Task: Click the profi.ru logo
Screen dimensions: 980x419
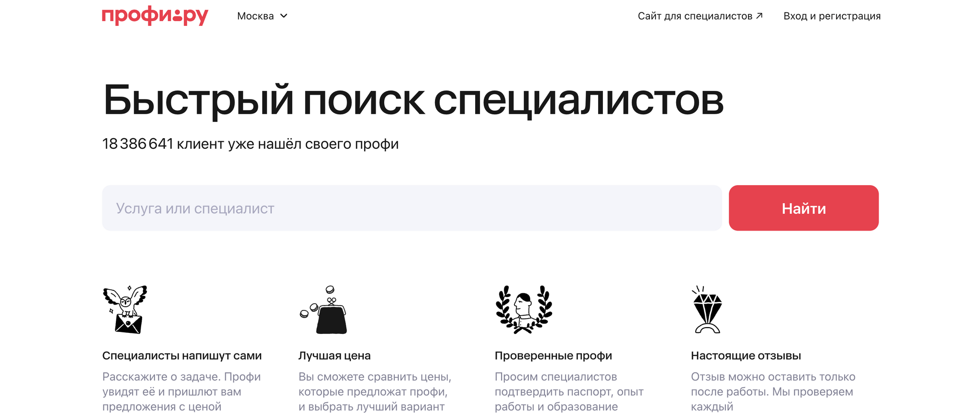Action: (x=155, y=16)
